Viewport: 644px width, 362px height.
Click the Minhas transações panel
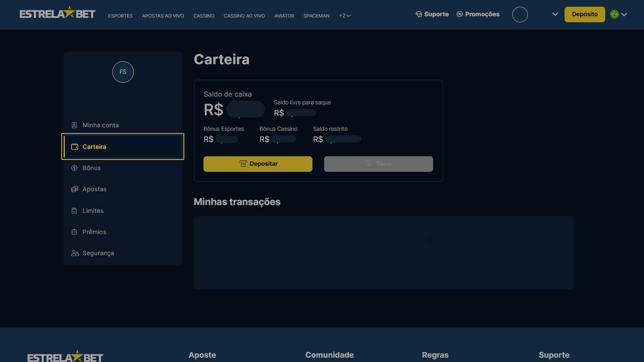coord(383,252)
